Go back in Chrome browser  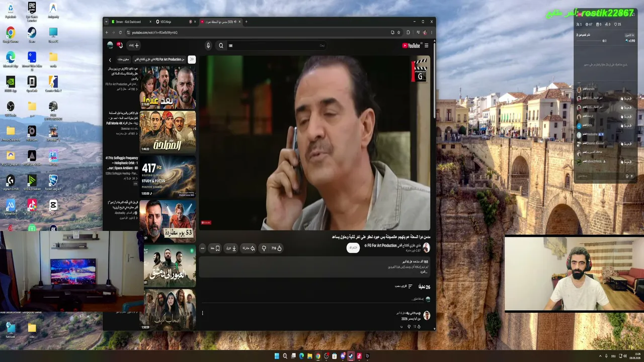point(107,33)
